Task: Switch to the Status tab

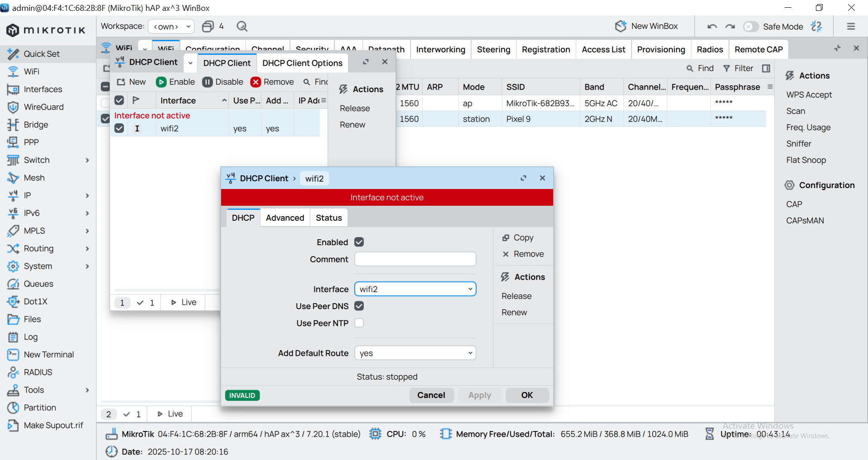Action: tap(329, 218)
